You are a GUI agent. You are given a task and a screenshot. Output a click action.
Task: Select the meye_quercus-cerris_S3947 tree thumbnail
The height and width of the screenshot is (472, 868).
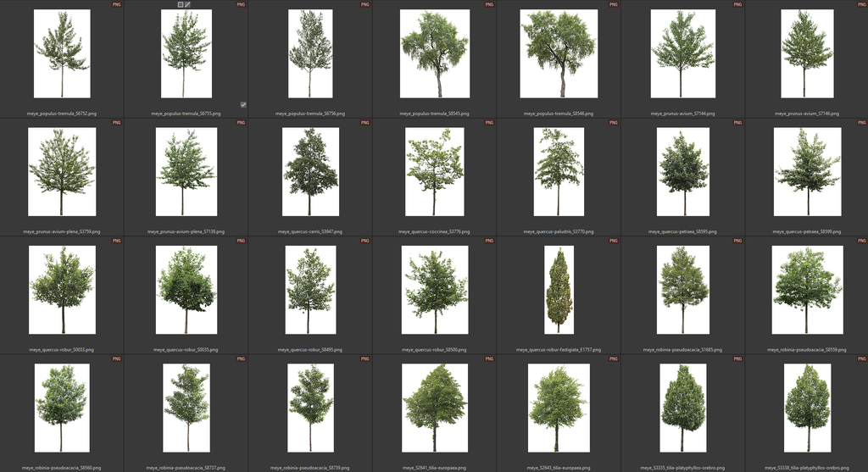(310, 171)
